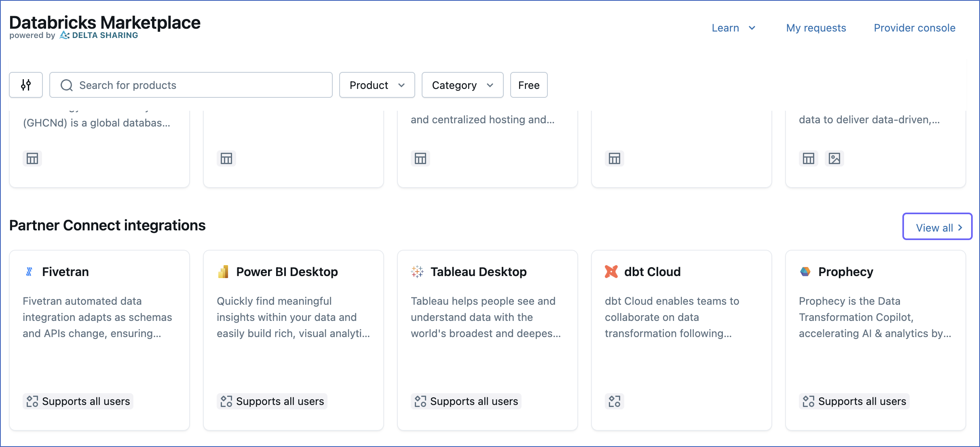Open the filter settings sliders icon
The width and height of the screenshot is (980, 447).
(x=26, y=85)
